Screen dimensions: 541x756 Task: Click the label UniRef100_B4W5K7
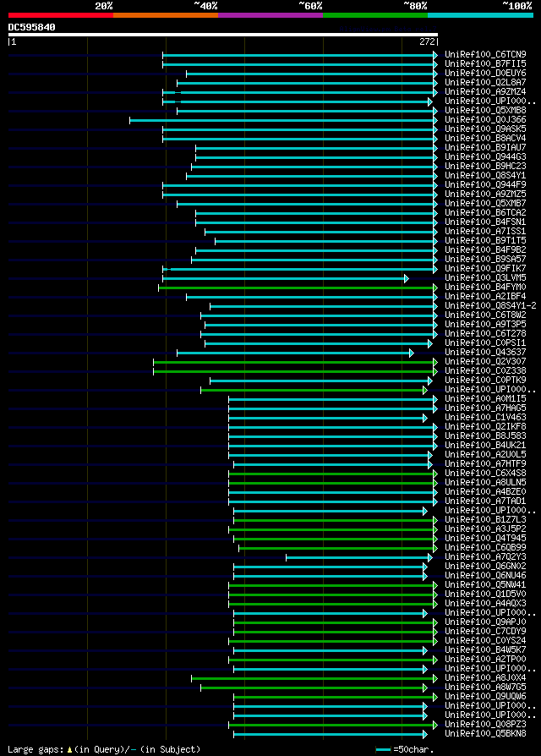point(485,650)
